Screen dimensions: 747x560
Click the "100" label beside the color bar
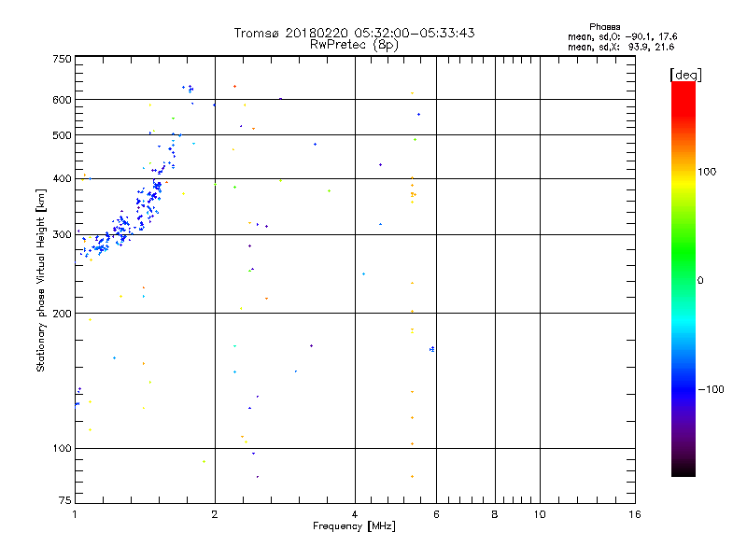point(707,172)
